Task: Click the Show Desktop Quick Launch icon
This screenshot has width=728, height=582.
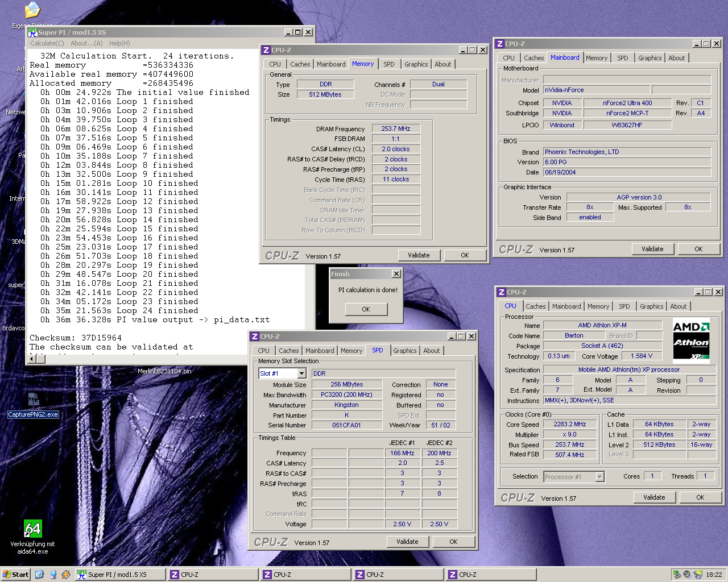Action: pos(52,575)
